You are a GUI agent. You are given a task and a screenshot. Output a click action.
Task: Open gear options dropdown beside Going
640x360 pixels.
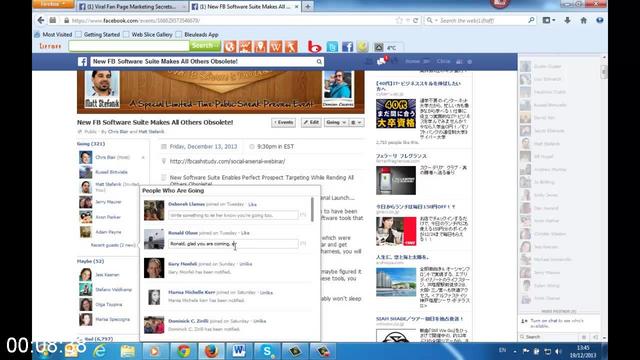point(356,122)
